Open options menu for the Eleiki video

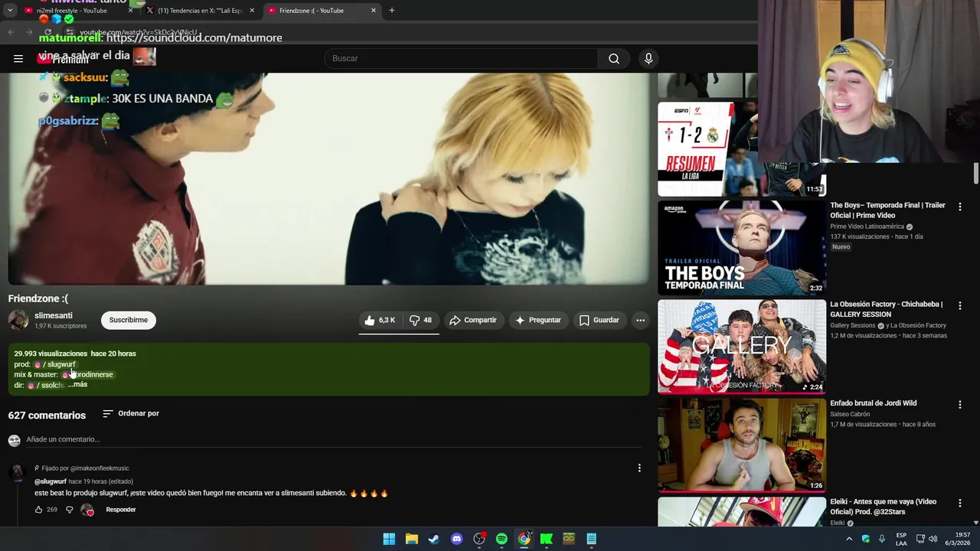(x=959, y=503)
